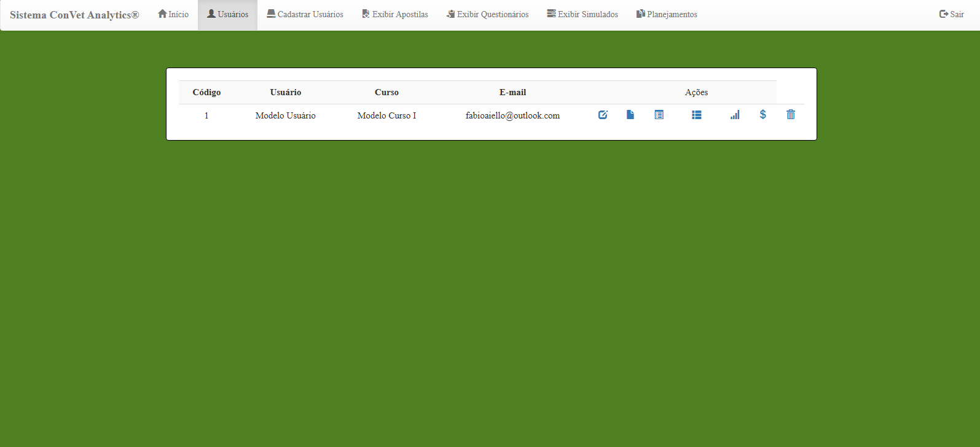Open Exibir Apostilas menu item
The width and height of the screenshot is (980, 447).
click(x=395, y=15)
